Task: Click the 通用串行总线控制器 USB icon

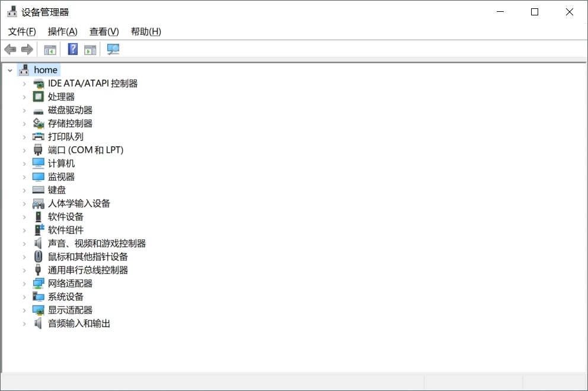Action: point(38,270)
